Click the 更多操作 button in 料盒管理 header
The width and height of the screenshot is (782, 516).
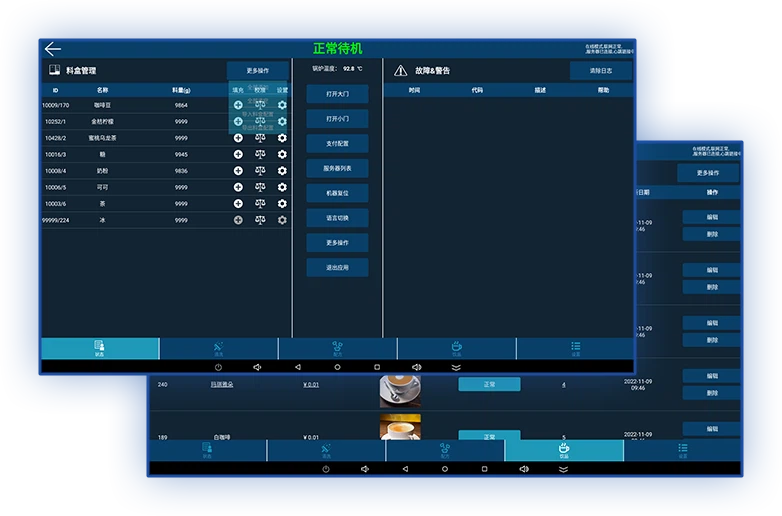click(258, 71)
